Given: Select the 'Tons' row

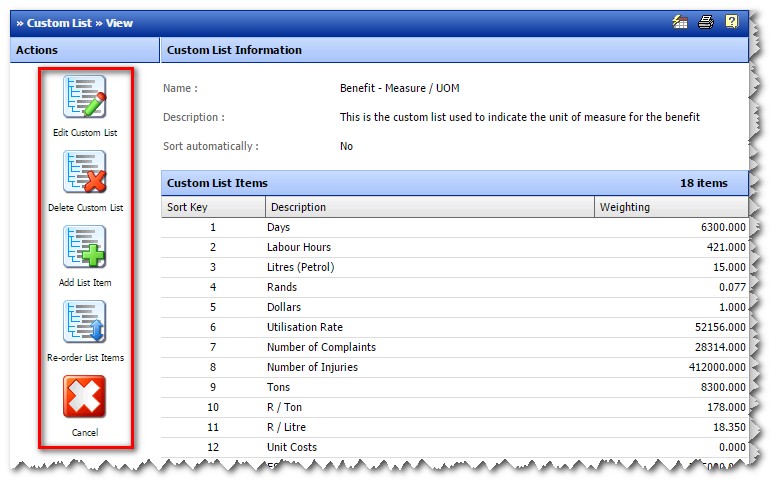Looking at the screenshot, I should (454, 387).
